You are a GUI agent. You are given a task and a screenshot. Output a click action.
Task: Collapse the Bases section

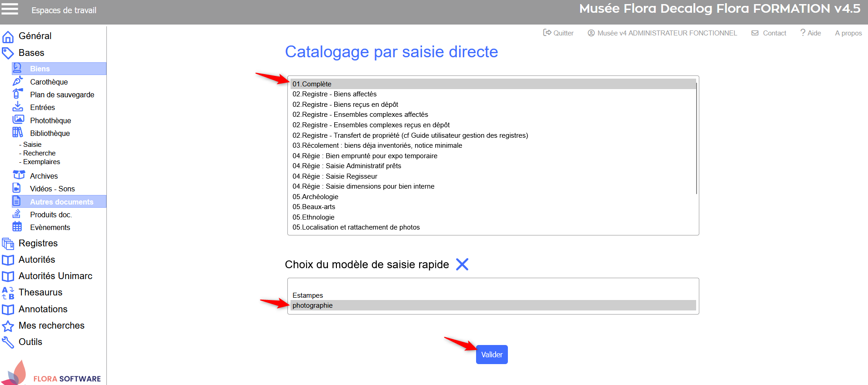[x=31, y=53]
